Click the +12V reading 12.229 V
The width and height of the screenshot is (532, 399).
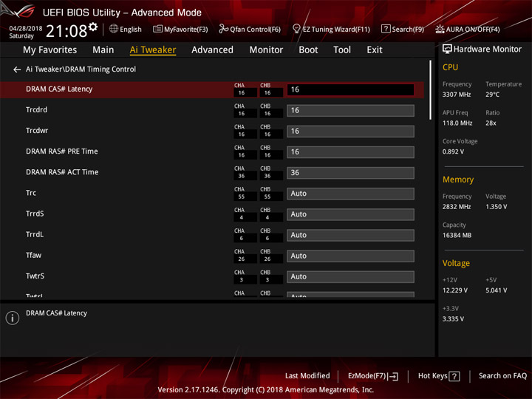pyautogui.click(x=455, y=290)
